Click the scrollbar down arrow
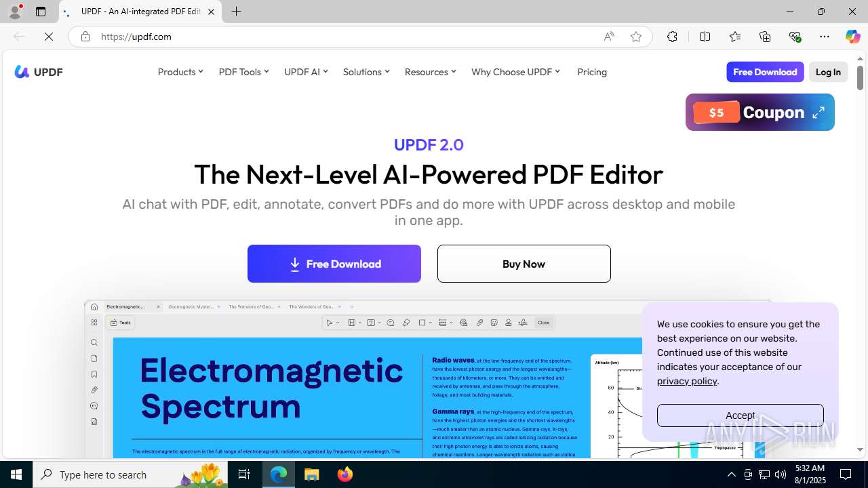 click(860, 450)
